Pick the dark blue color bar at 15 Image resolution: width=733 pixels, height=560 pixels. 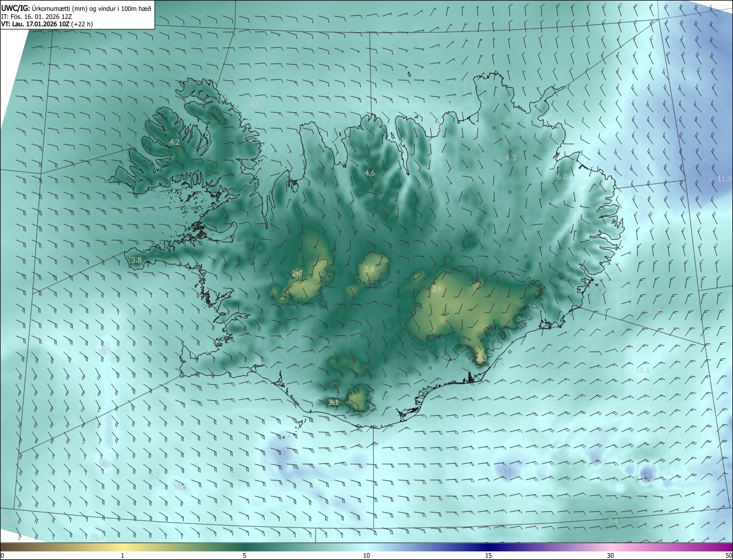click(488, 547)
